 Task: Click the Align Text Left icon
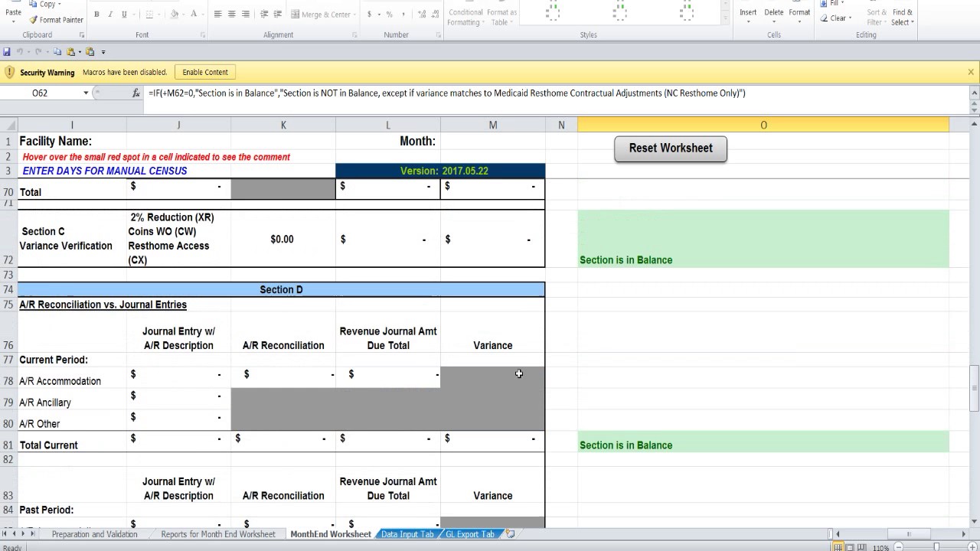217,15
